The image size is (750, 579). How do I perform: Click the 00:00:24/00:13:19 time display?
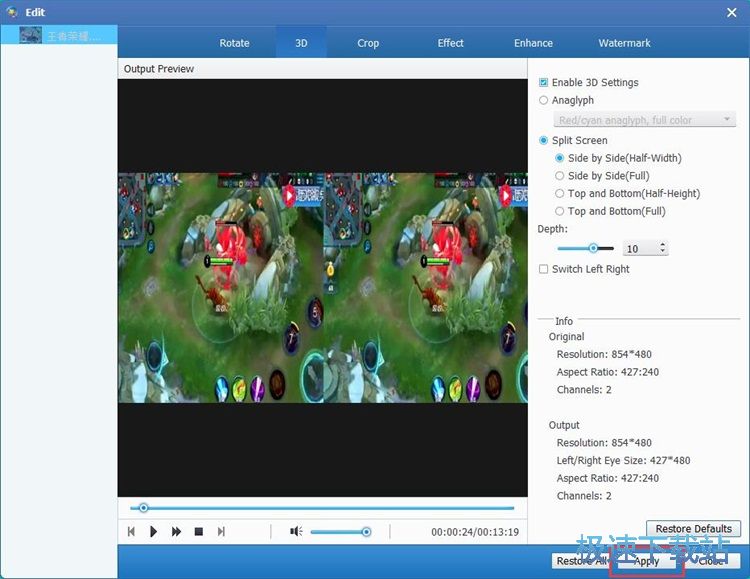[475, 532]
